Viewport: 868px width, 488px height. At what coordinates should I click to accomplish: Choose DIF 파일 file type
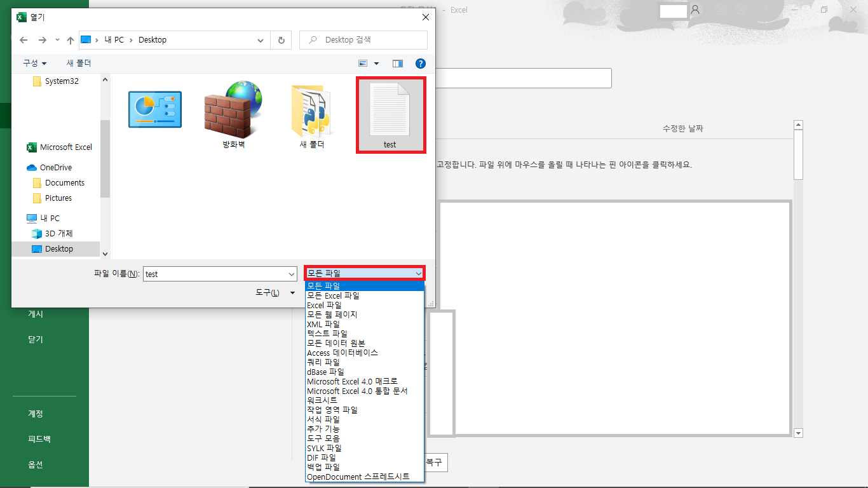tap(364, 457)
